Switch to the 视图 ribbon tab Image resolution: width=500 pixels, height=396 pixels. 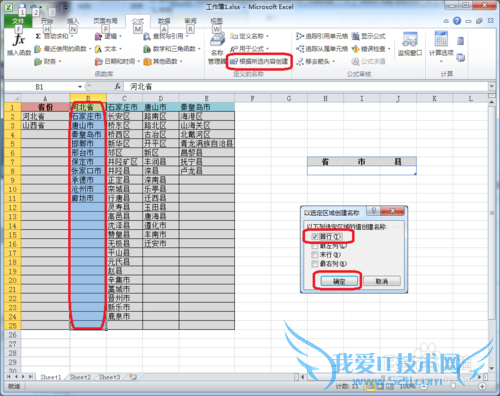pos(216,21)
